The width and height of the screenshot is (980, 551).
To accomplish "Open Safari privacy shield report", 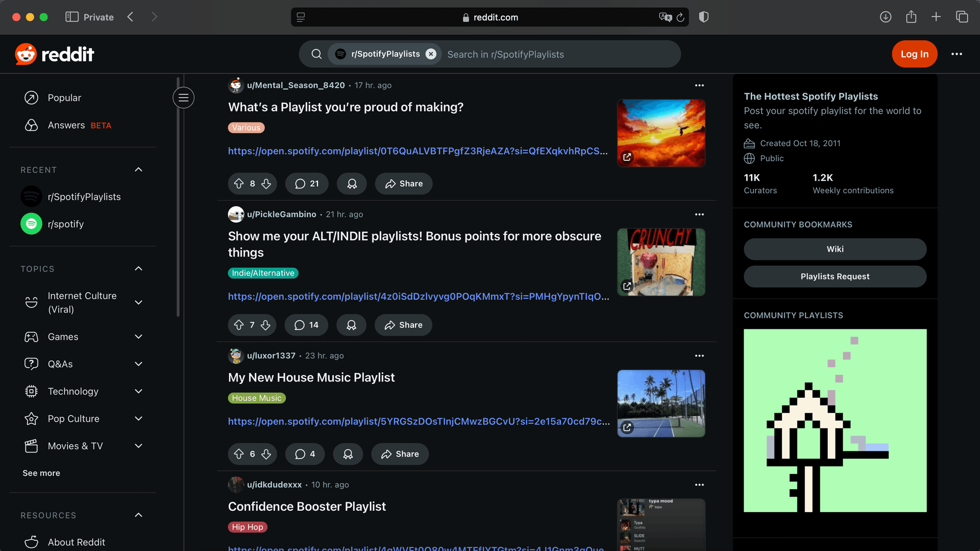I will point(704,17).
